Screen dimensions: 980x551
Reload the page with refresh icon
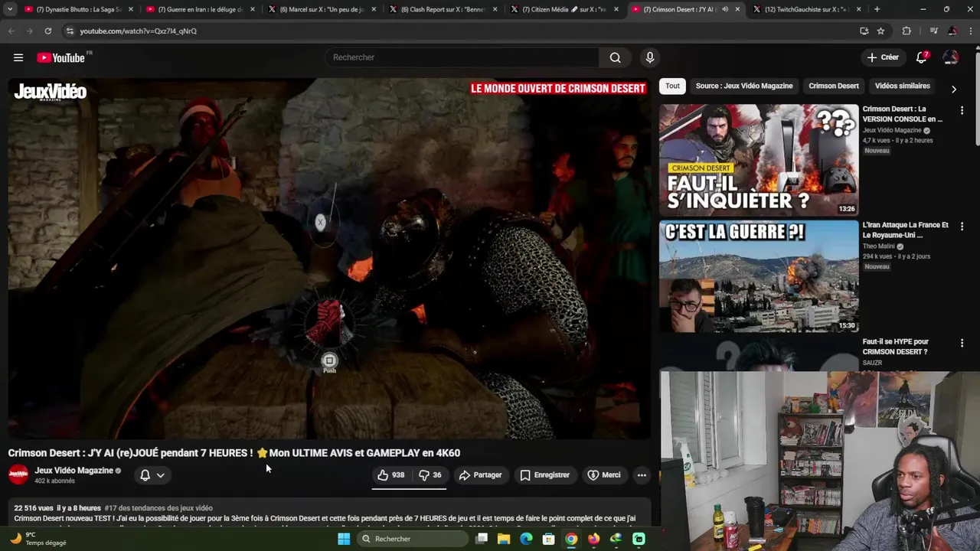pos(47,31)
